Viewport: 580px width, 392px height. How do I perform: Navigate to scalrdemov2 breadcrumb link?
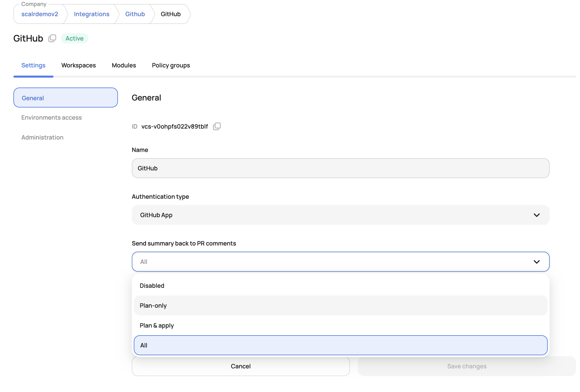click(x=40, y=14)
